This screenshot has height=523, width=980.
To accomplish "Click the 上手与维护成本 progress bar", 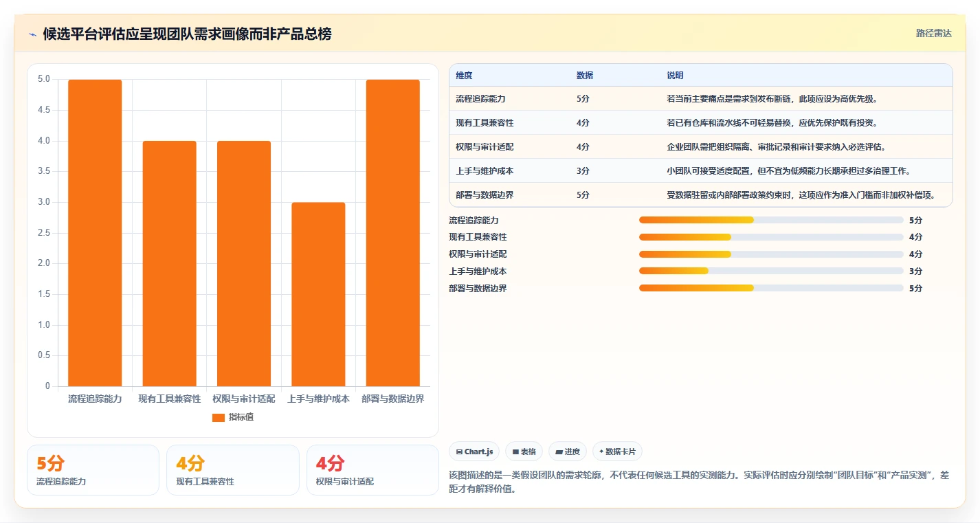I will tap(771, 271).
